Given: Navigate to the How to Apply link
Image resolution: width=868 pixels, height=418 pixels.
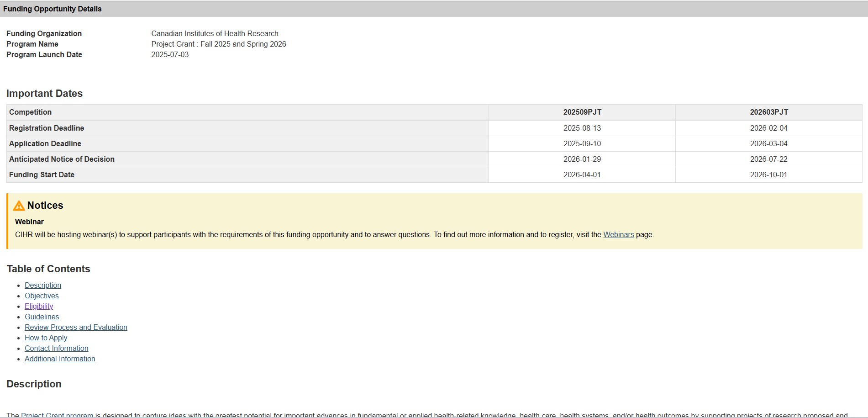Looking at the screenshot, I should (x=46, y=338).
